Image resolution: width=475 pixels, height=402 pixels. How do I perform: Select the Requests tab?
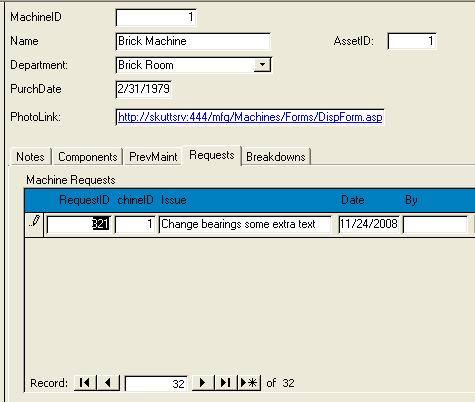point(212,155)
